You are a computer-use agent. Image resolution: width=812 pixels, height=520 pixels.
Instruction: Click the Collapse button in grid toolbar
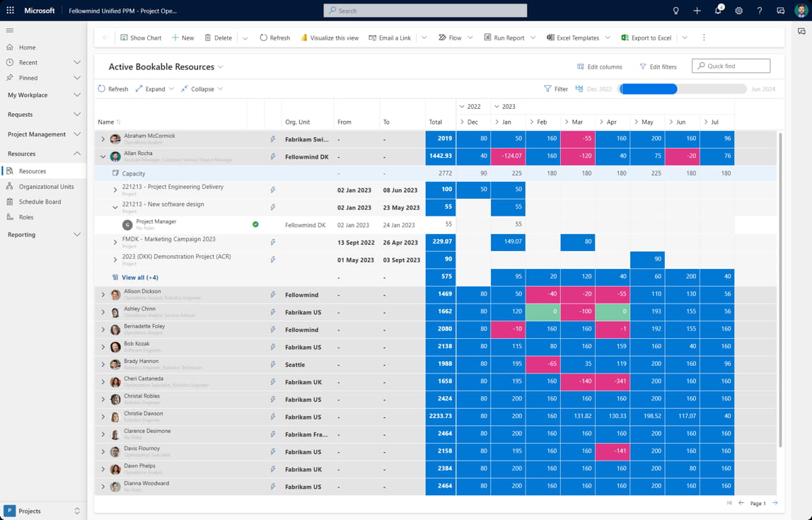coord(202,89)
